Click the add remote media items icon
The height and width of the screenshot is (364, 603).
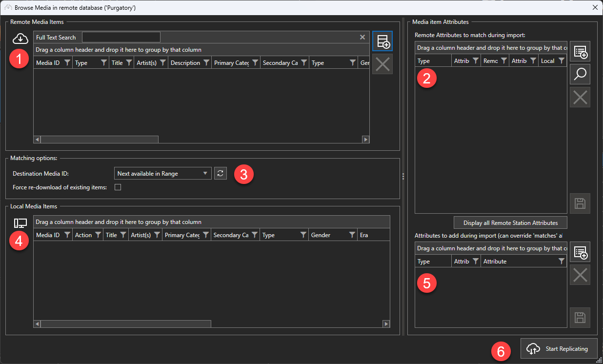click(382, 41)
